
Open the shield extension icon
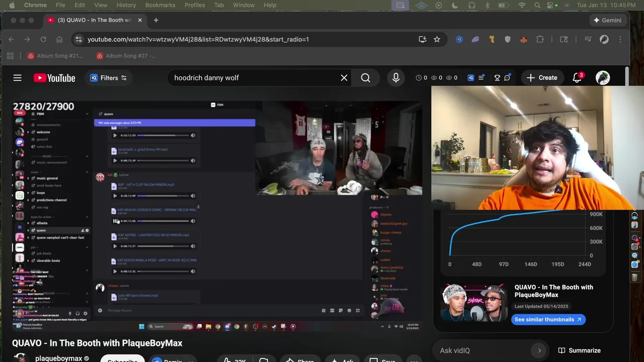click(x=508, y=39)
